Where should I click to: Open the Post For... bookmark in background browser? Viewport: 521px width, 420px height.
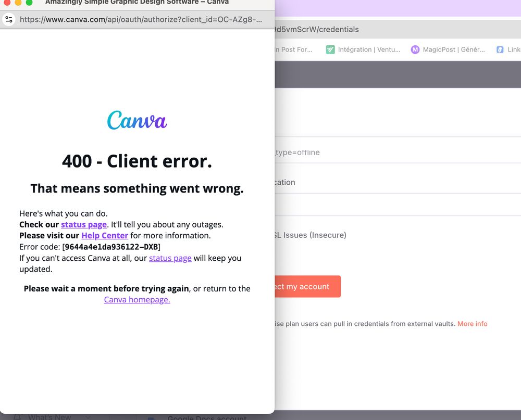point(294,50)
